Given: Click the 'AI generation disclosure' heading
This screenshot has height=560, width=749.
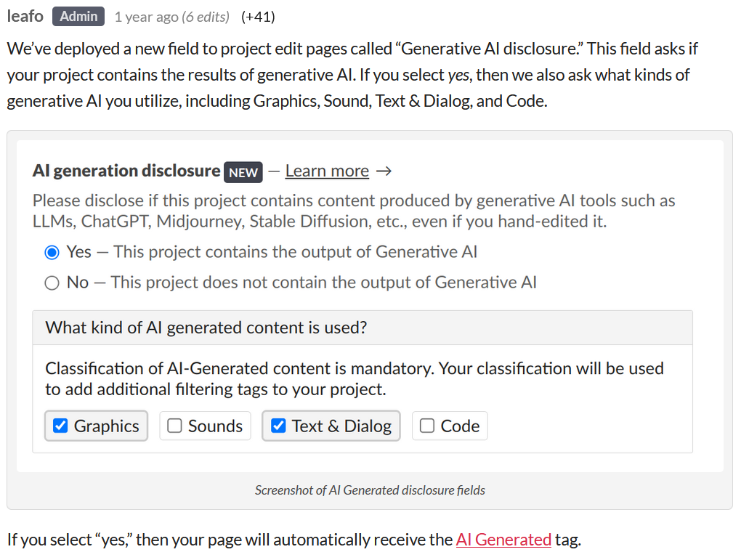Looking at the screenshot, I should [x=126, y=171].
